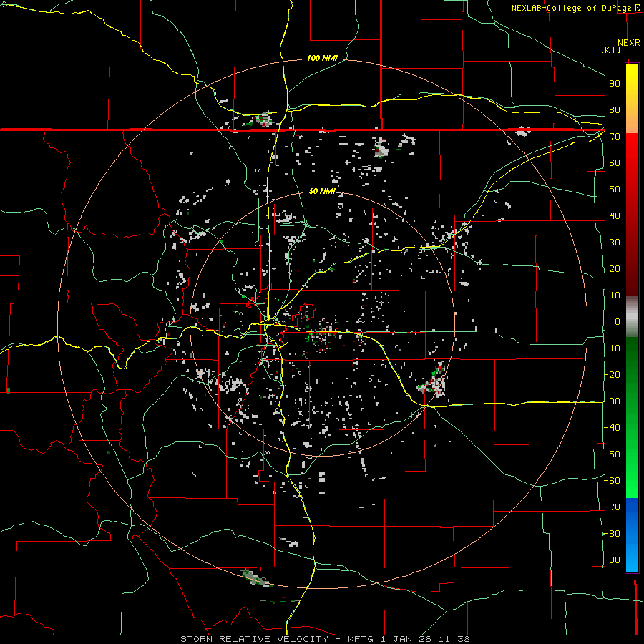This screenshot has height=644, width=644.
Task: Click the -60 scale label
Action: click(x=612, y=481)
